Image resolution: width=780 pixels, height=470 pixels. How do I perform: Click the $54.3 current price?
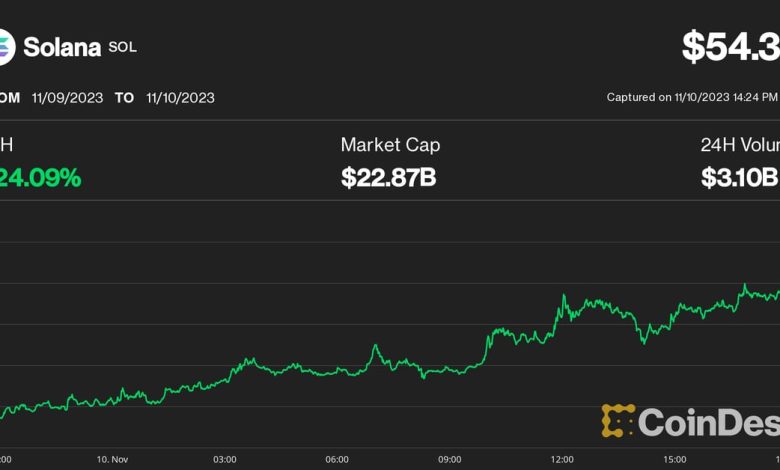tap(731, 47)
